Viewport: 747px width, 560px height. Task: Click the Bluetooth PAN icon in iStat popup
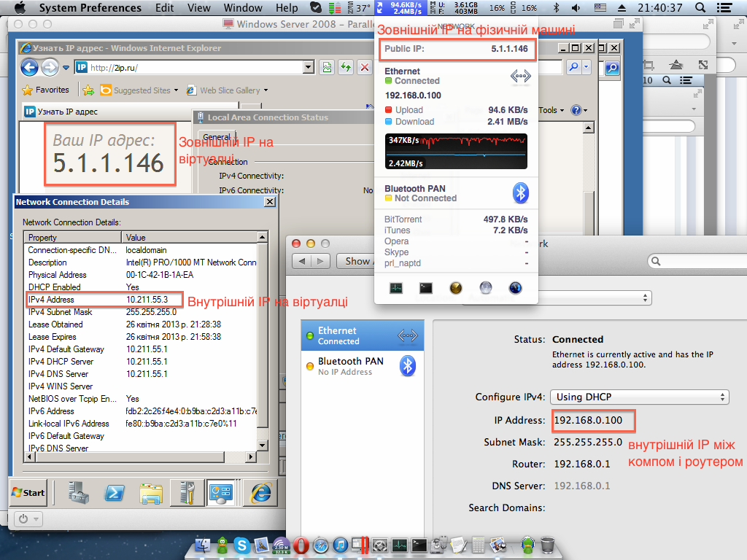click(x=519, y=192)
